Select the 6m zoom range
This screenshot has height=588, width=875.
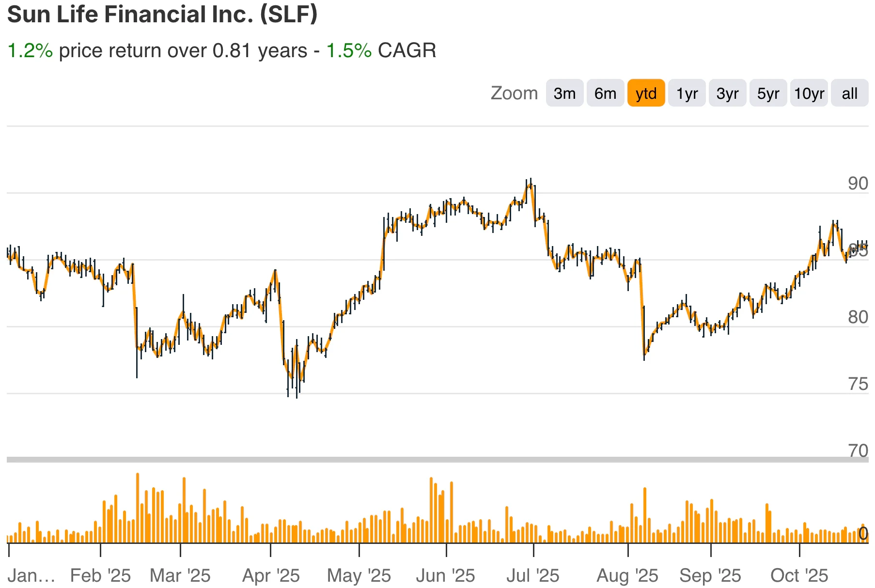click(x=605, y=93)
